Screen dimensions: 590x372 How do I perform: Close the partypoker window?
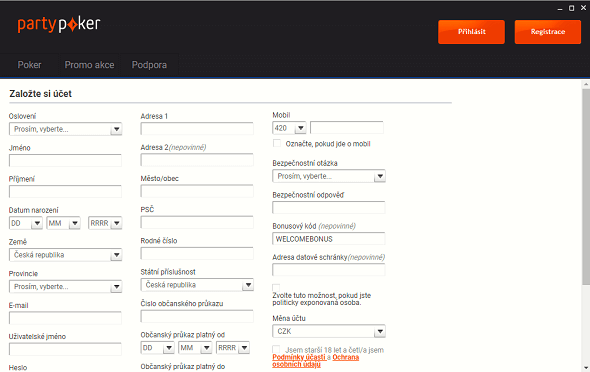(x=583, y=8)
